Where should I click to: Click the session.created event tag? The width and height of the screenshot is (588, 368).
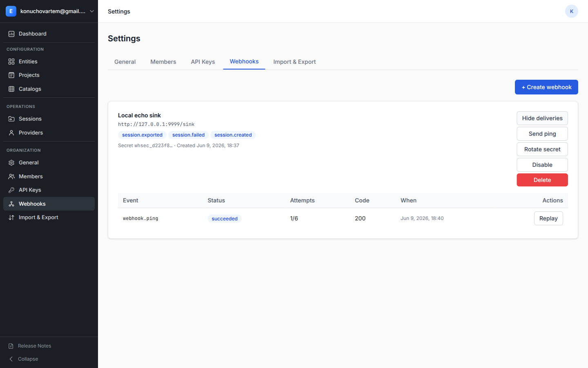[233, 135]
